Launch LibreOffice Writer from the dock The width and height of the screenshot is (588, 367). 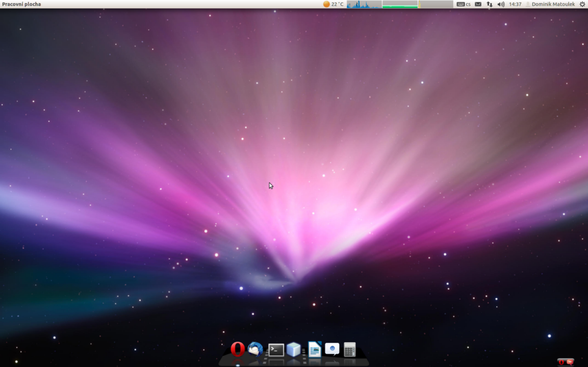click(314, 349)
